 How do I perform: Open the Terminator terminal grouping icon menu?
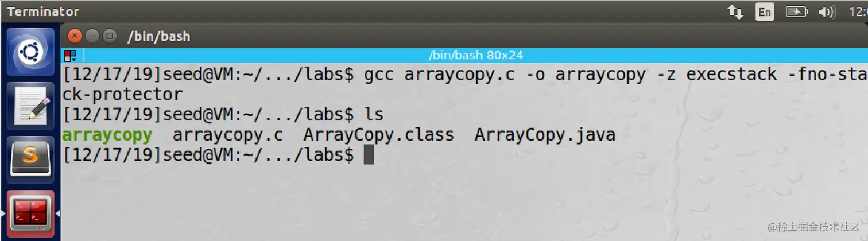click(71, 56)
